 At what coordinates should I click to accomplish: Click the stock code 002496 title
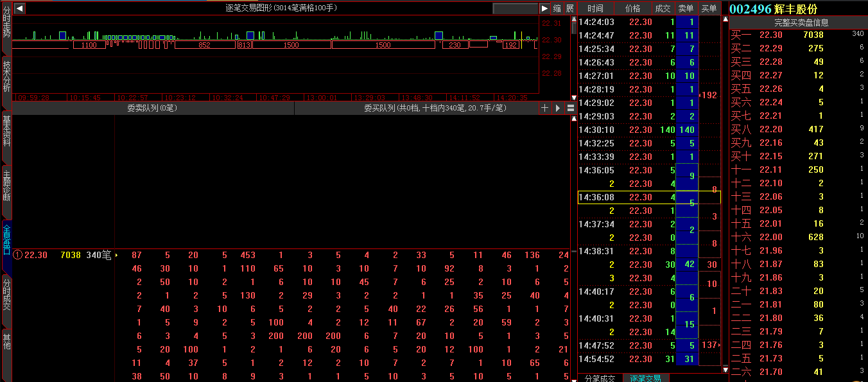click(x=751, y=8)
